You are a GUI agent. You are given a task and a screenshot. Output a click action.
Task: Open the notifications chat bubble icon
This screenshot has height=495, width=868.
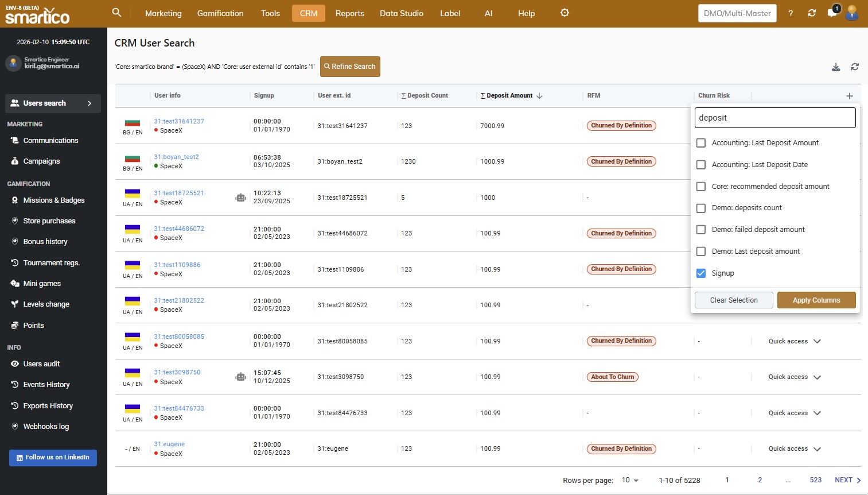[832, 13]
